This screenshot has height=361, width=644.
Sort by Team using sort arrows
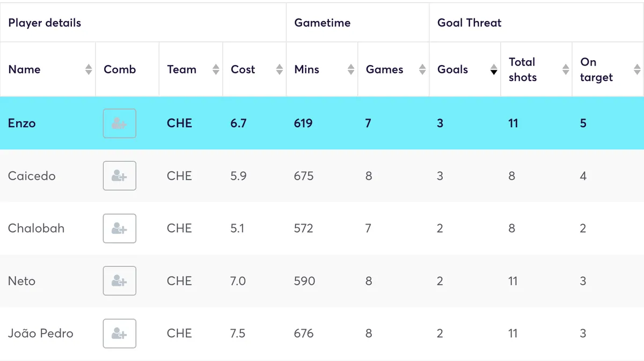216,69
